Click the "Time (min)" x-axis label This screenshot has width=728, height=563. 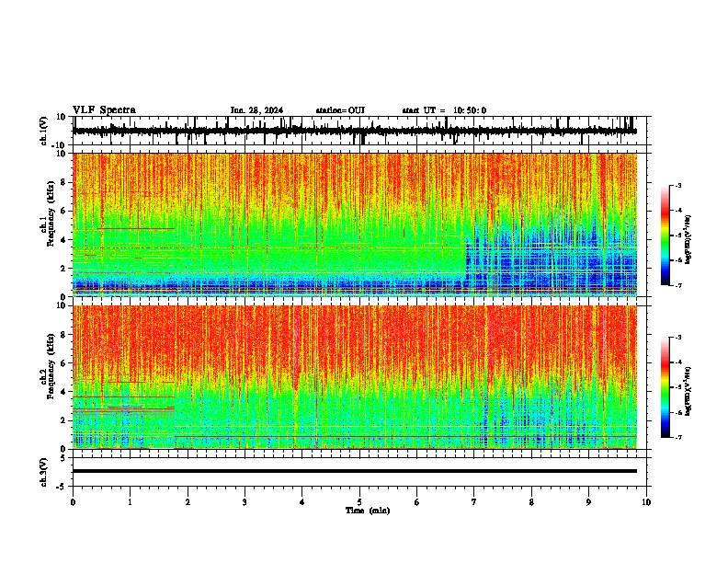[368, 511]
